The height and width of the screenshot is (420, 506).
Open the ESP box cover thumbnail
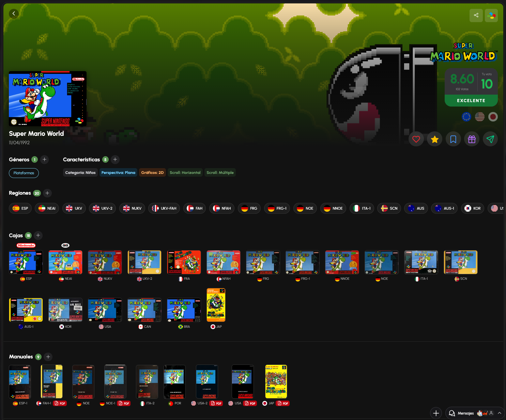(26, 262)
